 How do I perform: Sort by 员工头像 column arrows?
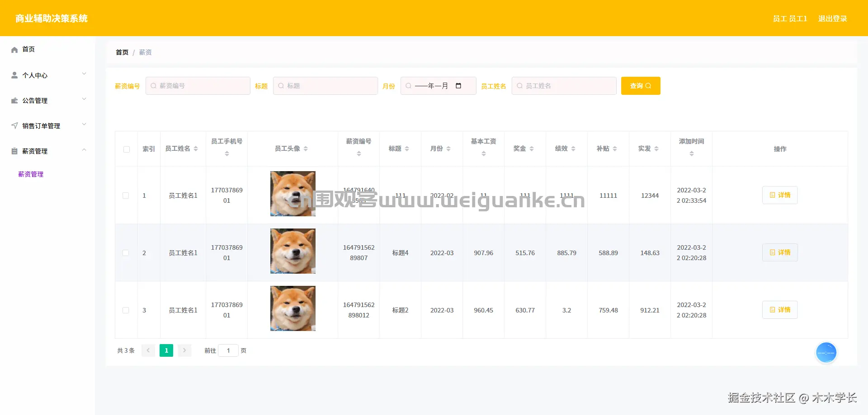[x=306, y=149]
